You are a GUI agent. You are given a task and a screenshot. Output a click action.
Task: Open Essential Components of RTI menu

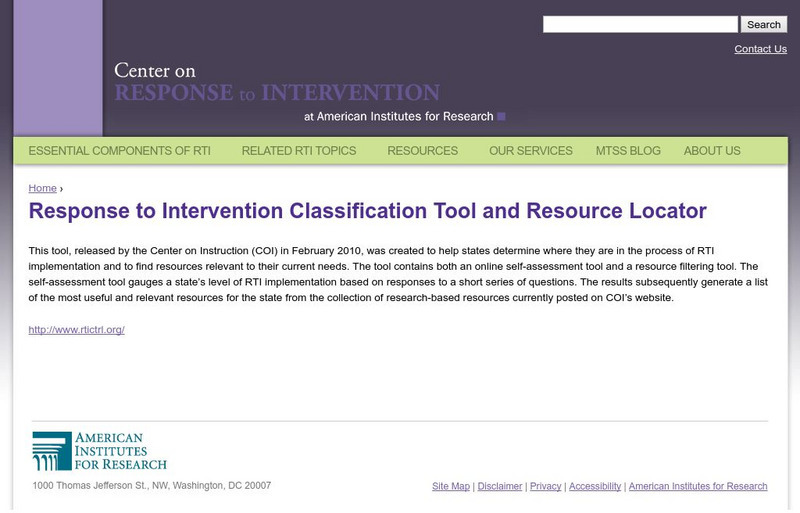tap(119, 151)
